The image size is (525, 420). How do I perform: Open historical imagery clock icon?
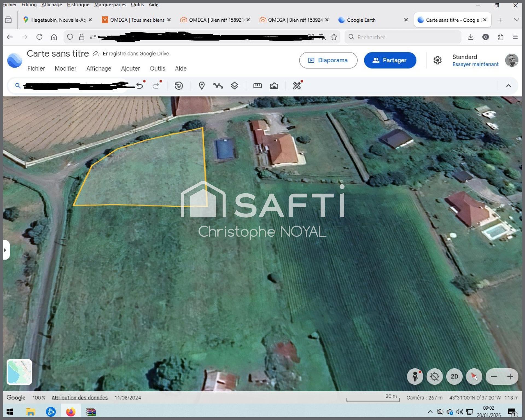[179, 86]
